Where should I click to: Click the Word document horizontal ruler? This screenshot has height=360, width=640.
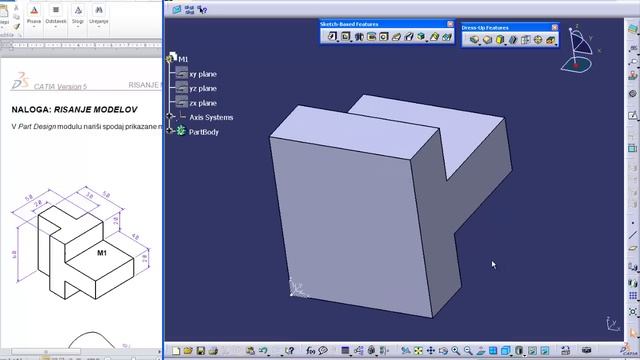coord(81,45)
